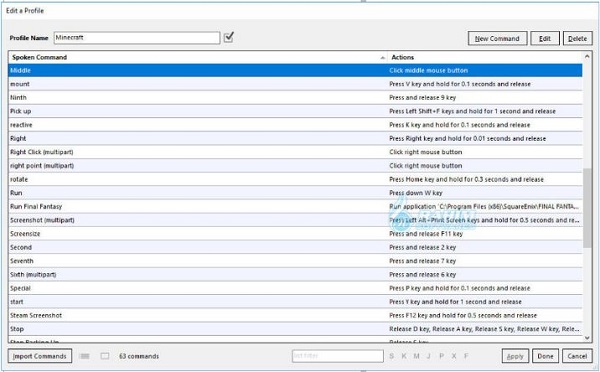Viewport: 600px width, 372px height.
Task: Click the scroll up arrow of command list
Action: click(587, 57)
